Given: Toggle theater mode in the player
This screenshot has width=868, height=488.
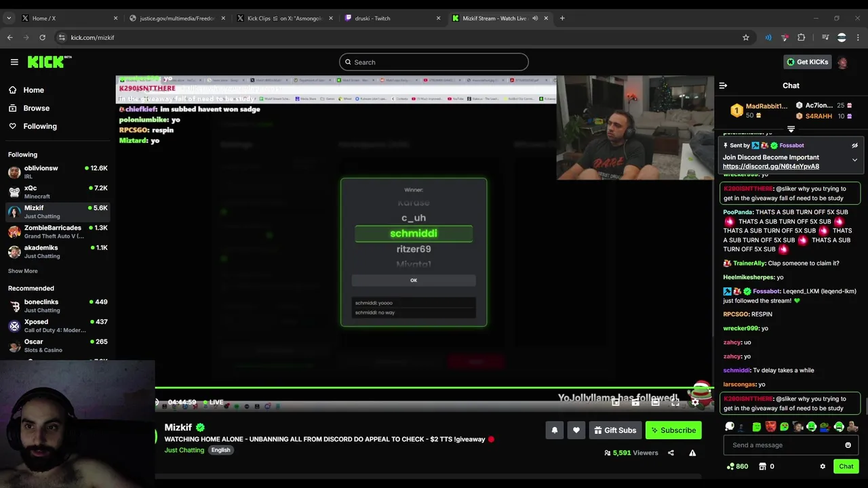Looking at the screenshot, I should click(x=655, y=403).
